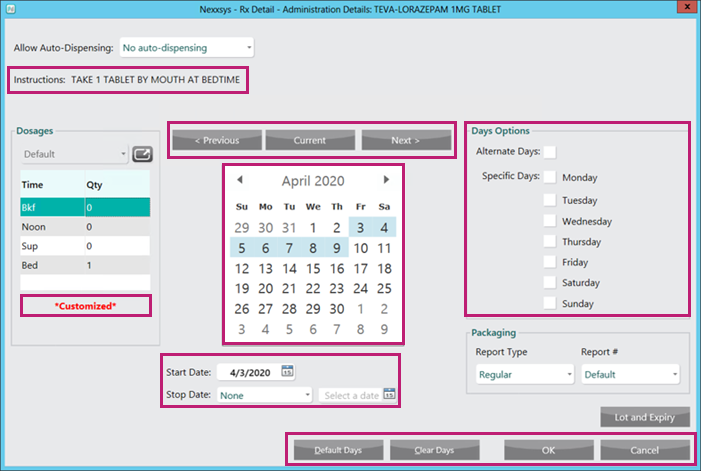Click the Lot and Expiry button
701x471 pixels.
[x=644, y=417]
